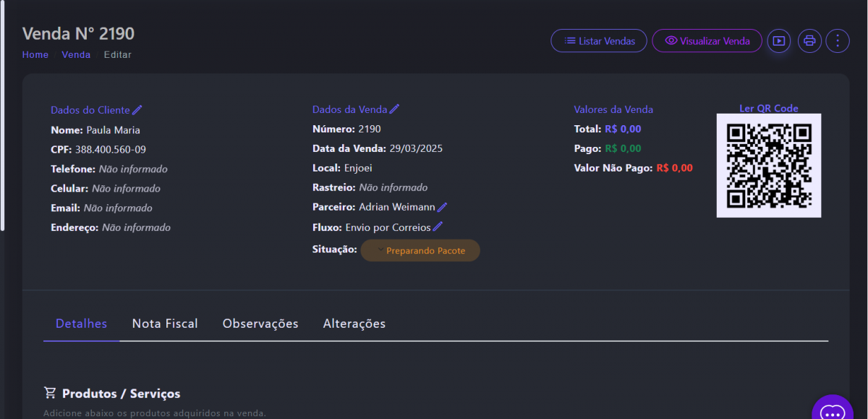
Task: Click the shopping cart Produtos icon
Action: (50, 393)
